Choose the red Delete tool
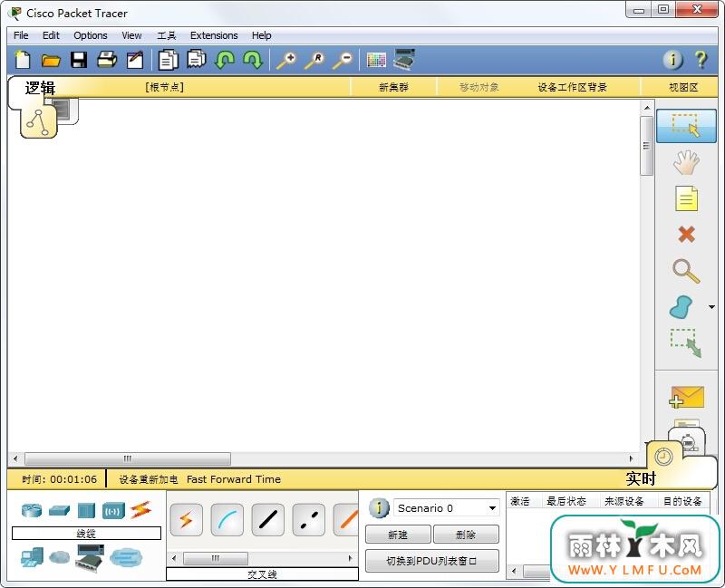 686,235
